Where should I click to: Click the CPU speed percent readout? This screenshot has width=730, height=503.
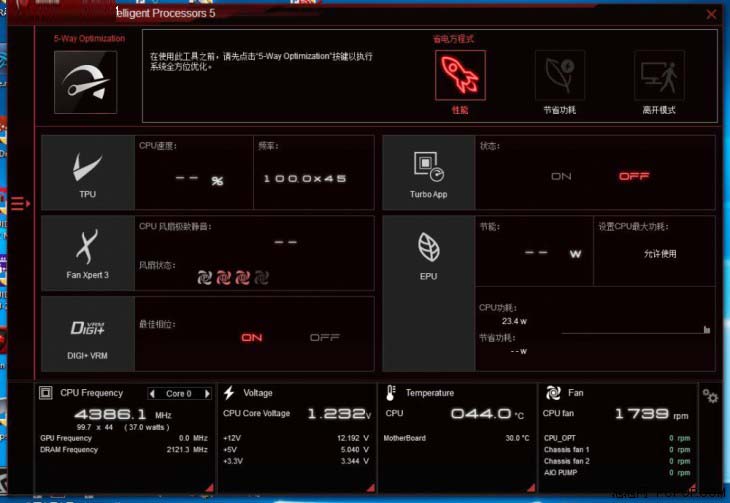(x=199, y=179)
